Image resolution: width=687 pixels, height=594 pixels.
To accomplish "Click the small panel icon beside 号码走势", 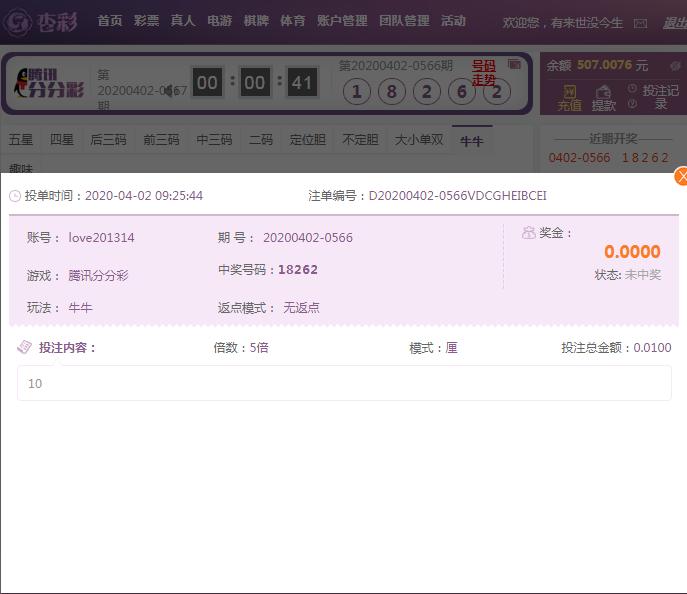I will [x=514, y=64].
